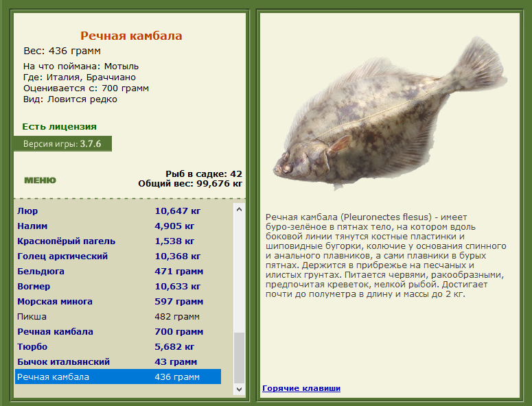Select the Пикша row
532x406 pixels.
[118, 317]
